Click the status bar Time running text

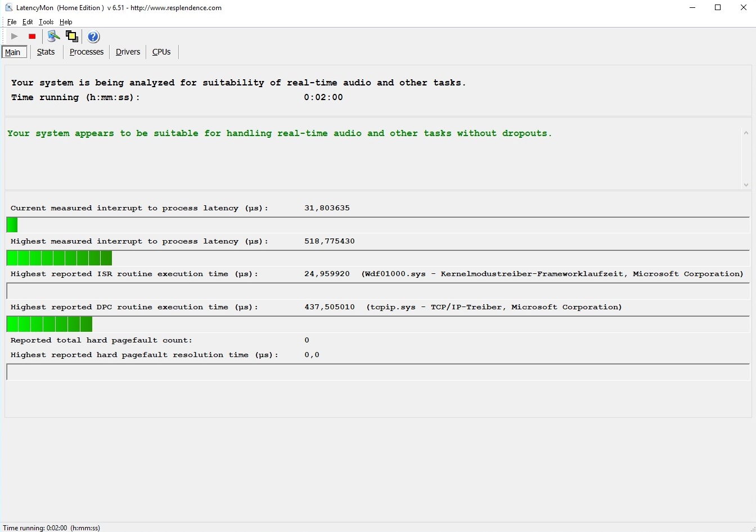52,528
